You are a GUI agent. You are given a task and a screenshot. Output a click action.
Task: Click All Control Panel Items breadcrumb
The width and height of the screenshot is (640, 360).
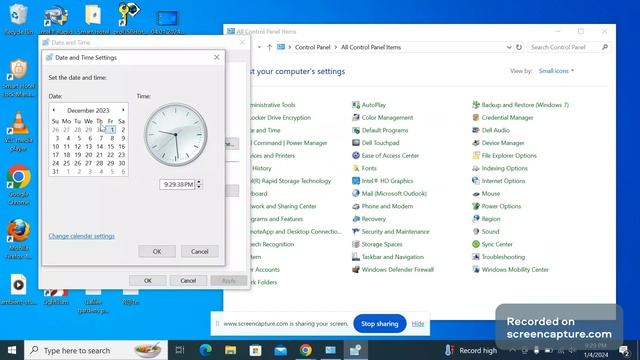pyautogui.click(x=371, y=47)
